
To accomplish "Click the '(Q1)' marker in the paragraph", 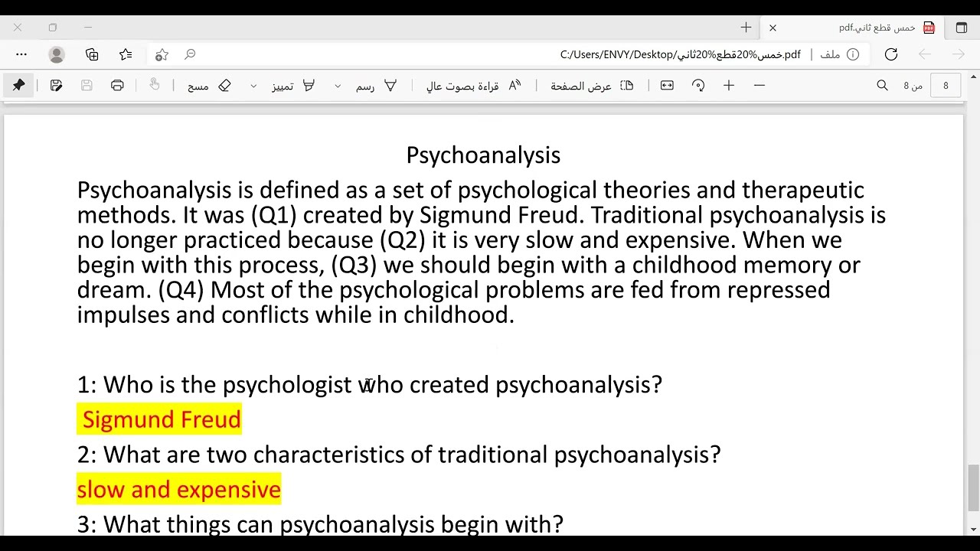I will tap(273, 215).
